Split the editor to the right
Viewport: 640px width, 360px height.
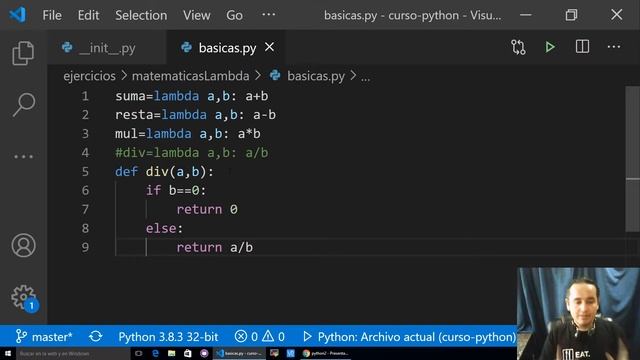582,47
